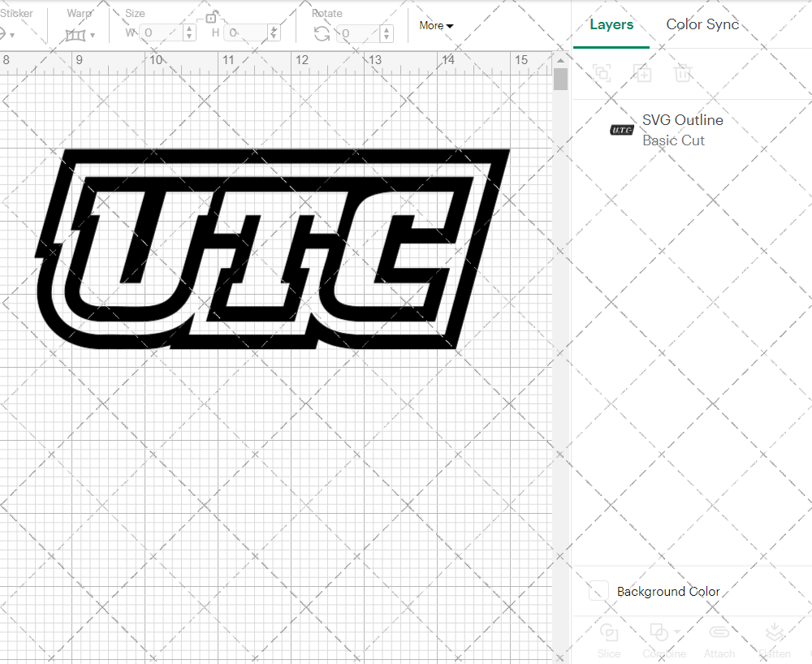812x664 pixels.
Task: Duplicate the selected layer using the duplicate icon
Action: pos(642,73)
